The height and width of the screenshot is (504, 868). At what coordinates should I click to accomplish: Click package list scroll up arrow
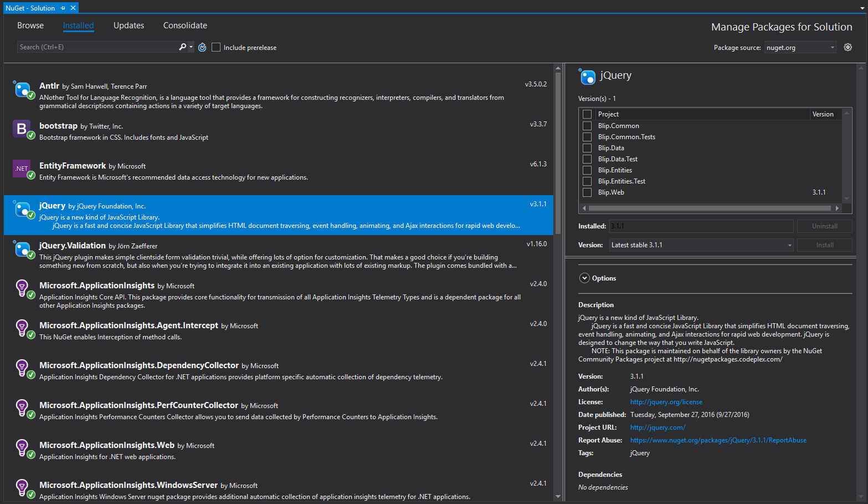[558, 68]
